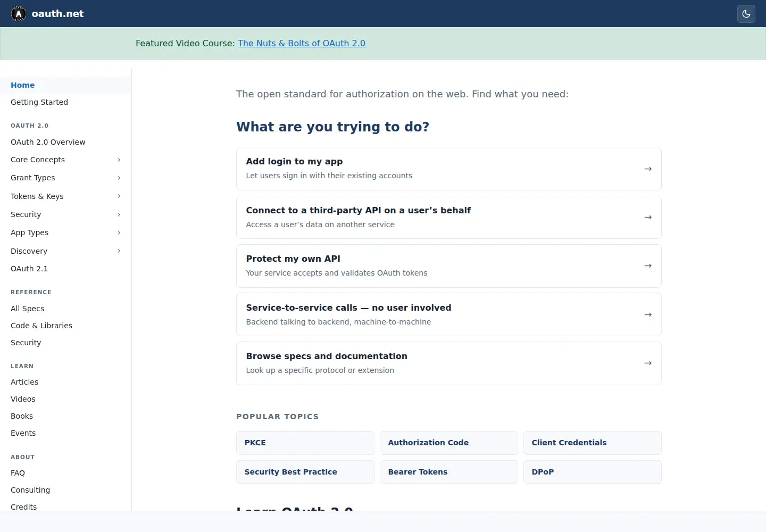Click 'Backend talking to backend, machine-to-machine' text

pyautogui.click(x=338, y=322)
